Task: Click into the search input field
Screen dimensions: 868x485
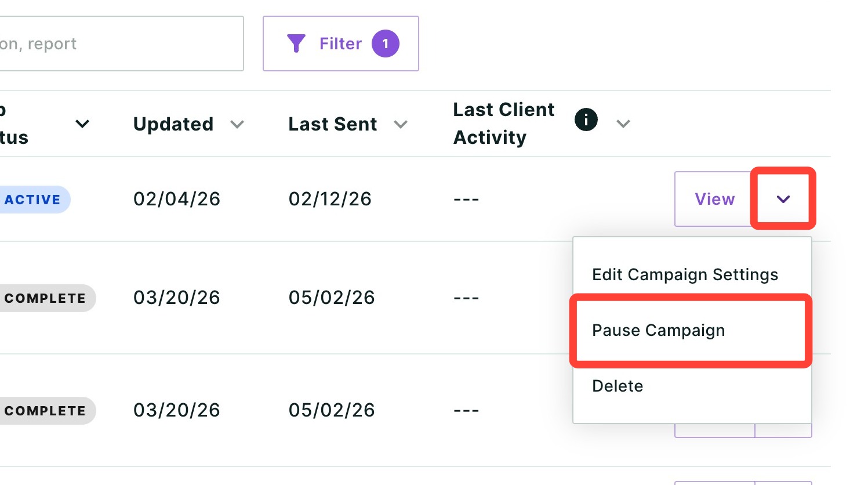Action: click(121, 44)
